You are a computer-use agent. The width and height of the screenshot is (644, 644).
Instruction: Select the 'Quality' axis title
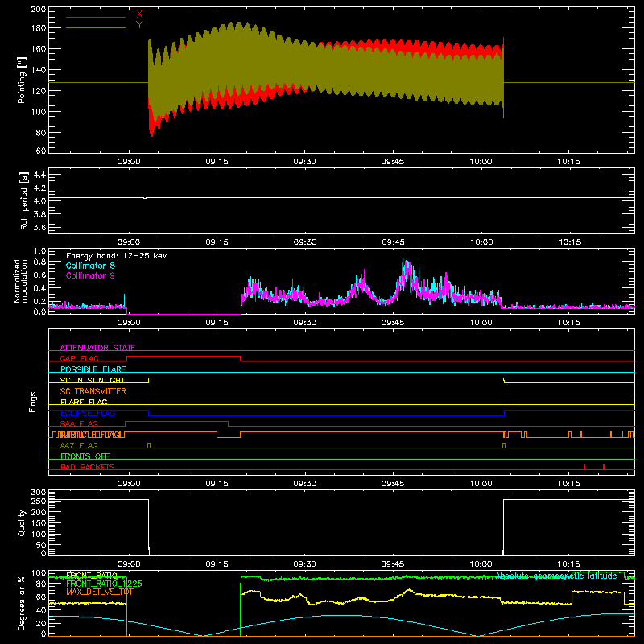(x=22, y=522)
